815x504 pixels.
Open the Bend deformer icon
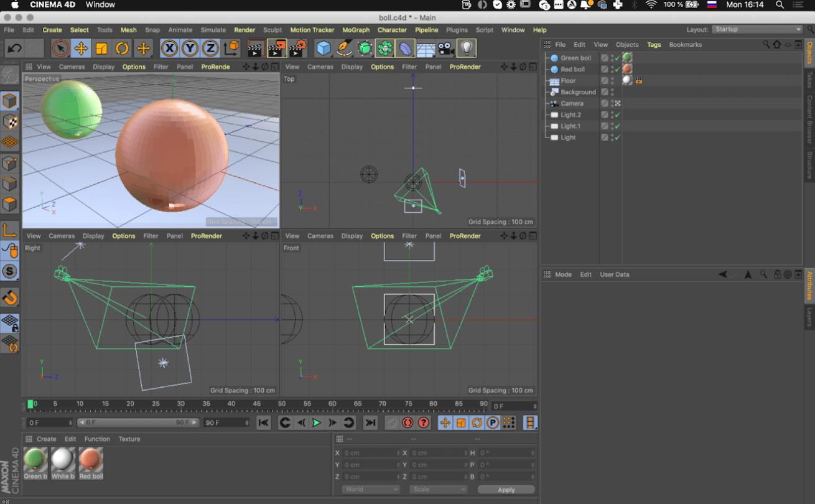(x=406, y=48)
